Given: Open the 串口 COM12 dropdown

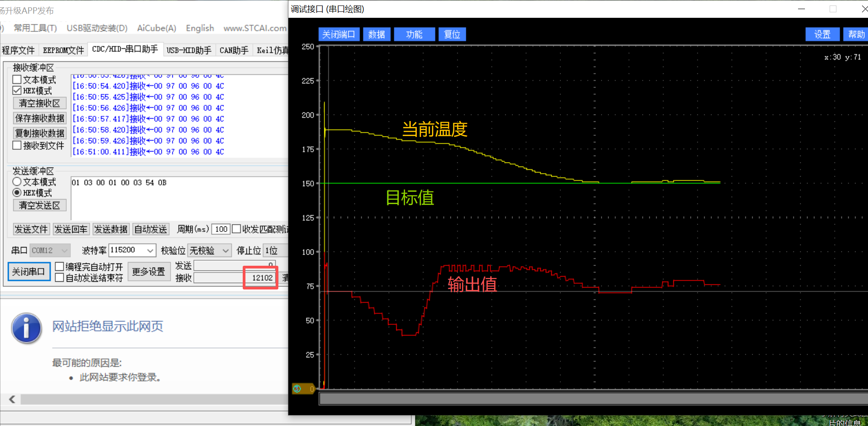Looking at the screenshot, I should tap(50, 250).
